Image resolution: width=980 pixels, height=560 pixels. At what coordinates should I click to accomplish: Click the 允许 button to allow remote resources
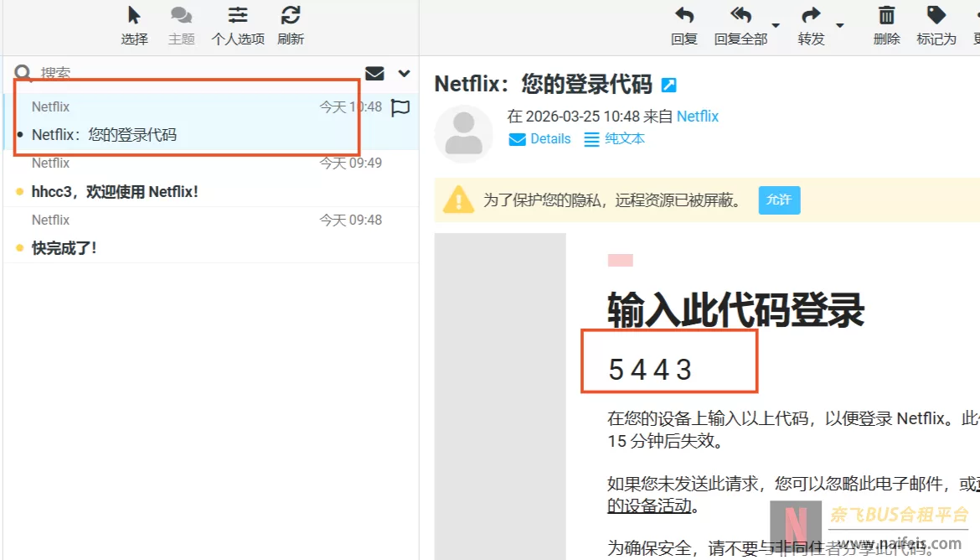pos(779,200)
